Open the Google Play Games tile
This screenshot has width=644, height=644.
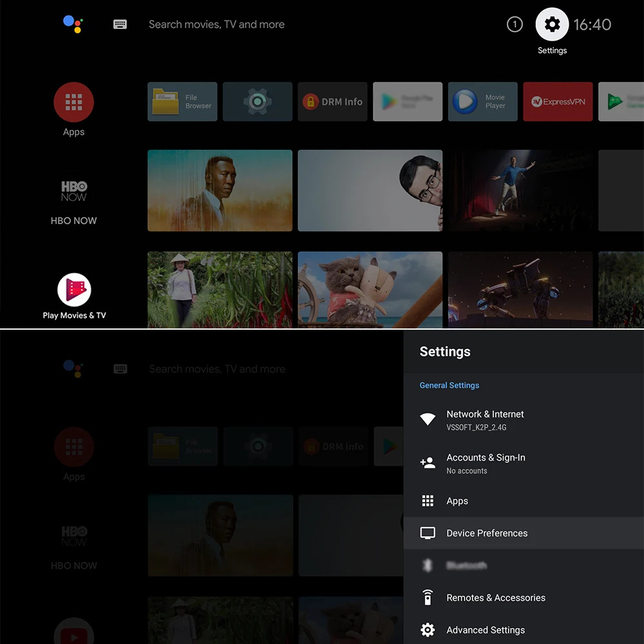(621, 102)
